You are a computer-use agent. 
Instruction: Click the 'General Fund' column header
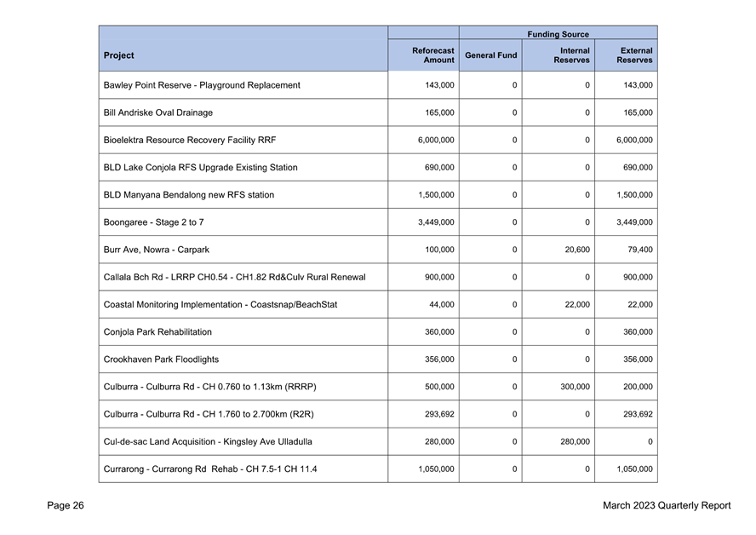491,55
